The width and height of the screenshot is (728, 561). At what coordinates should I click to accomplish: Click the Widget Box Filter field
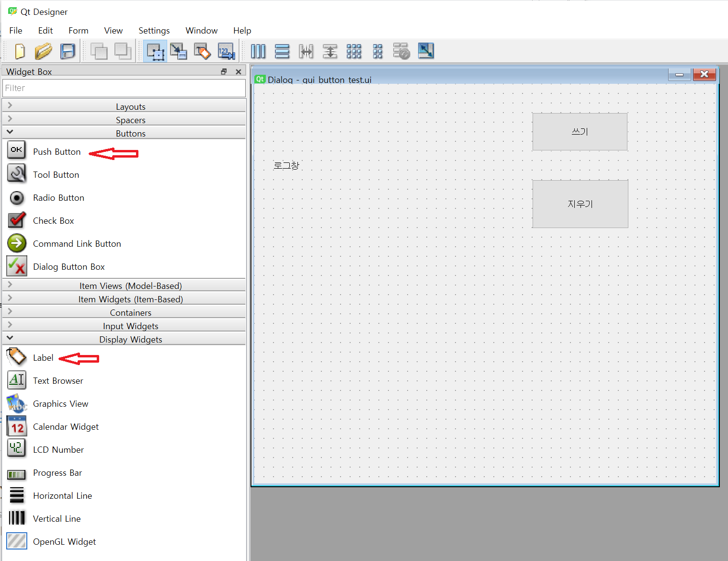click(x=124, y=88)
